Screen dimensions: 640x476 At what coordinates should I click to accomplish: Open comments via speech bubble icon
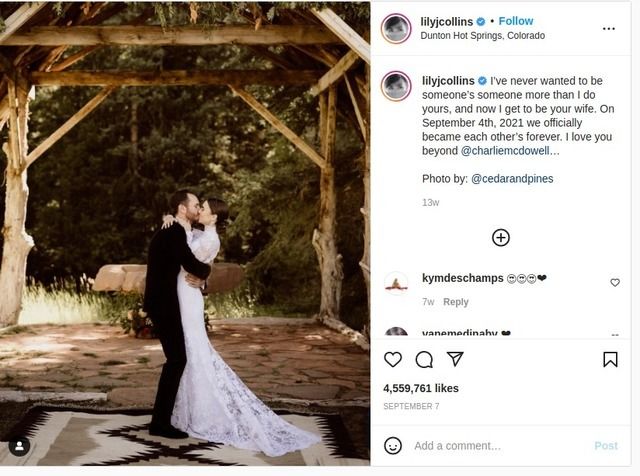pyautogui.click(x=424, y=359)
